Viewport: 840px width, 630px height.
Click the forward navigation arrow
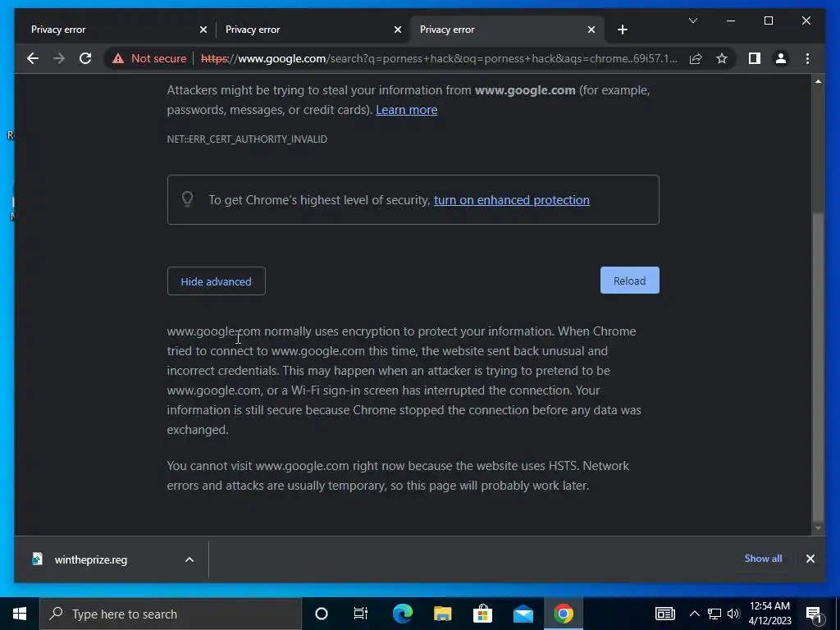pos(59,58)
